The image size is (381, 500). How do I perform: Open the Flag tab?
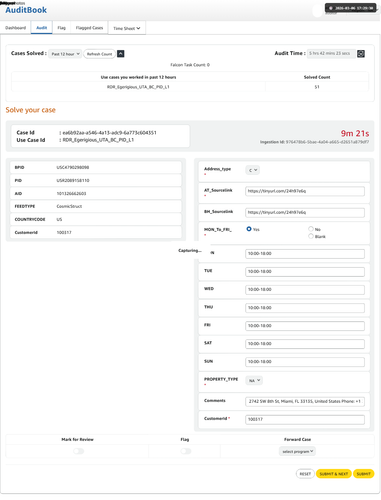(x=62, y=28)
